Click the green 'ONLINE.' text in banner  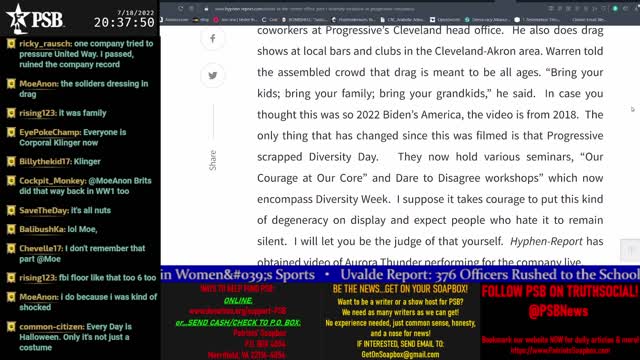tap(238, 300)
